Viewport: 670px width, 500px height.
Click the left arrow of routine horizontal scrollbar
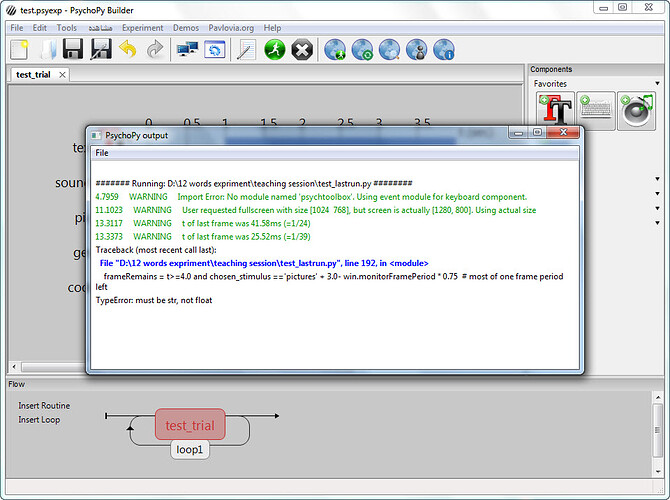click(x=14, y=367)
